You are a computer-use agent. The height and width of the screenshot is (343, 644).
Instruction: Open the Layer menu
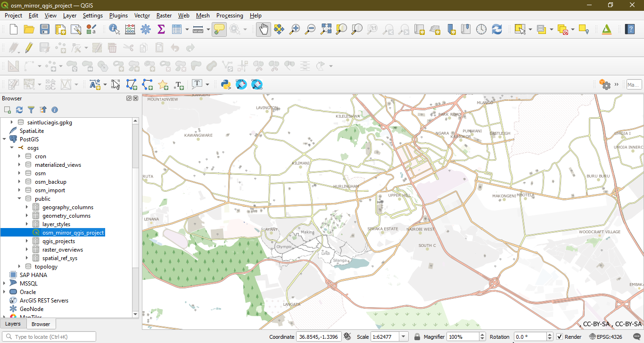70,16
